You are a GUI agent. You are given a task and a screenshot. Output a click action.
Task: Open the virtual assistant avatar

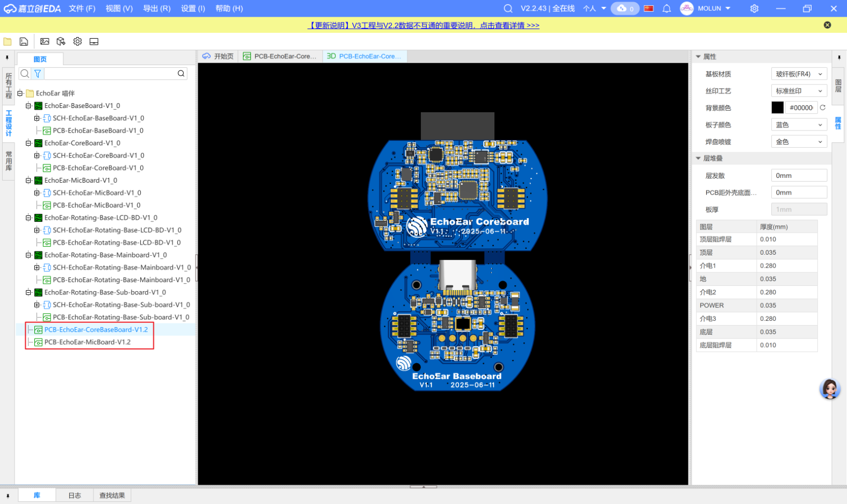click(829, 388)
